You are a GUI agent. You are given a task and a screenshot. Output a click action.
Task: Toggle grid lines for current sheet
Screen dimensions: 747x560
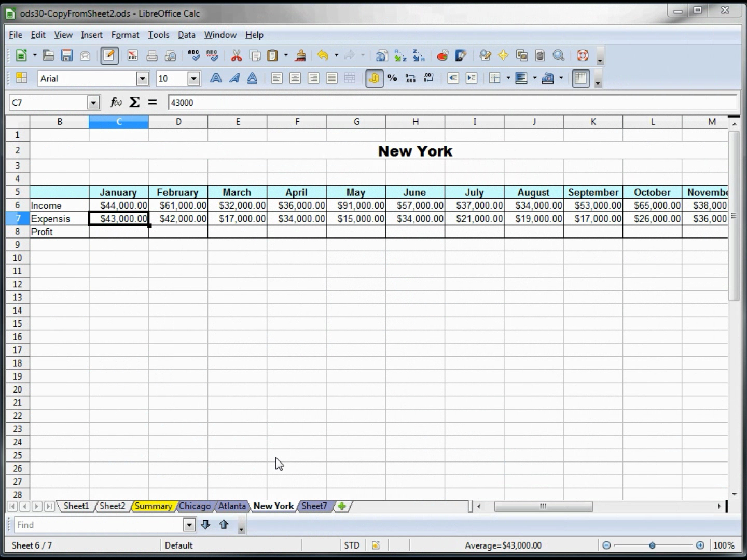click(580, 78)
